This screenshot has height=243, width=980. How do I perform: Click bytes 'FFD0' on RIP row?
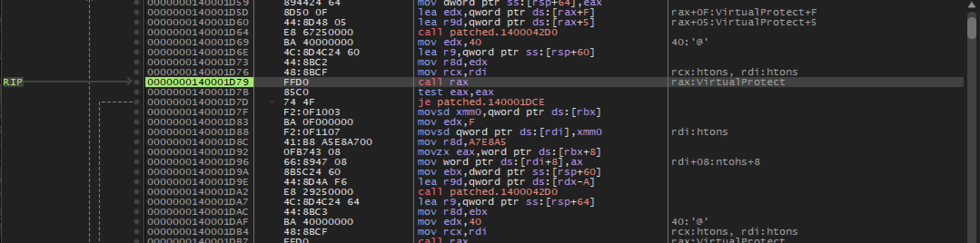296,82
